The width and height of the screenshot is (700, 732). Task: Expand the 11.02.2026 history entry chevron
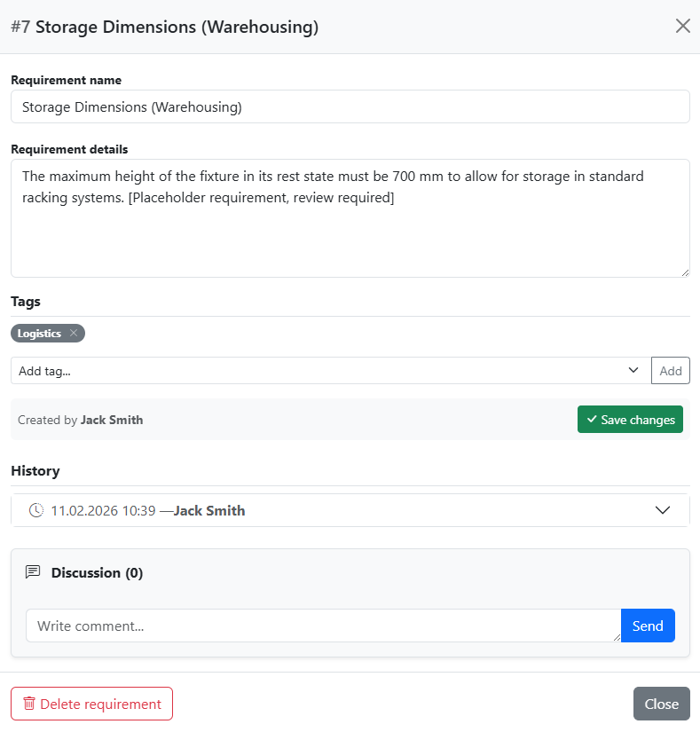click(663, 510)
